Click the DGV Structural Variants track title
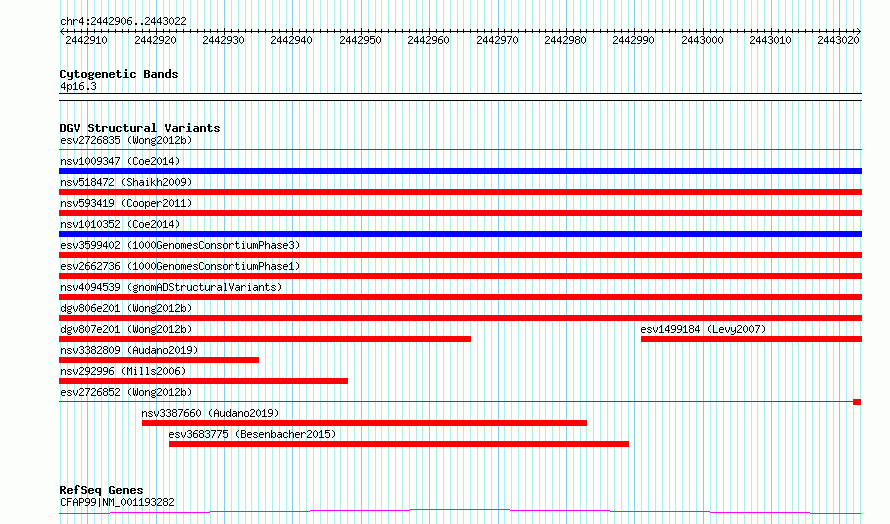 tap(140, 128)
